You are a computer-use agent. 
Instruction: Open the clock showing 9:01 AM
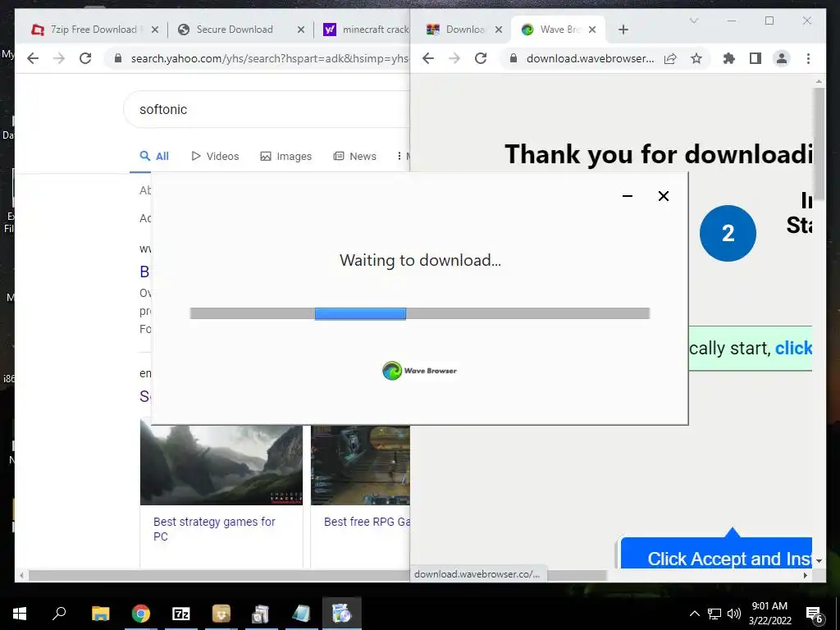coord(769,614)
